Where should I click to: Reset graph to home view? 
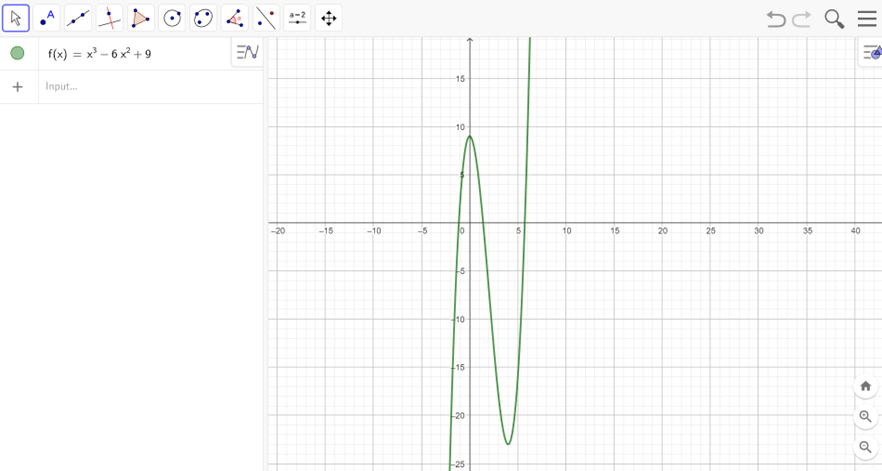865,386
